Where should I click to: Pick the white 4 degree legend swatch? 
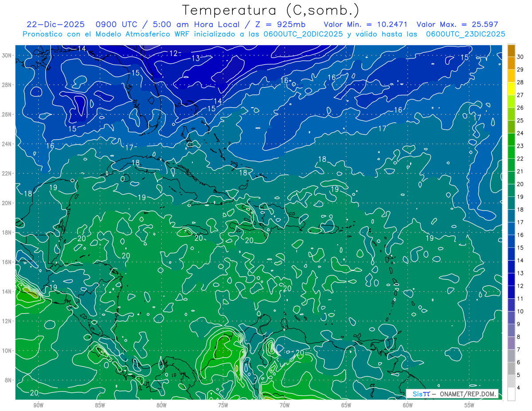click(x=511, y=394)
